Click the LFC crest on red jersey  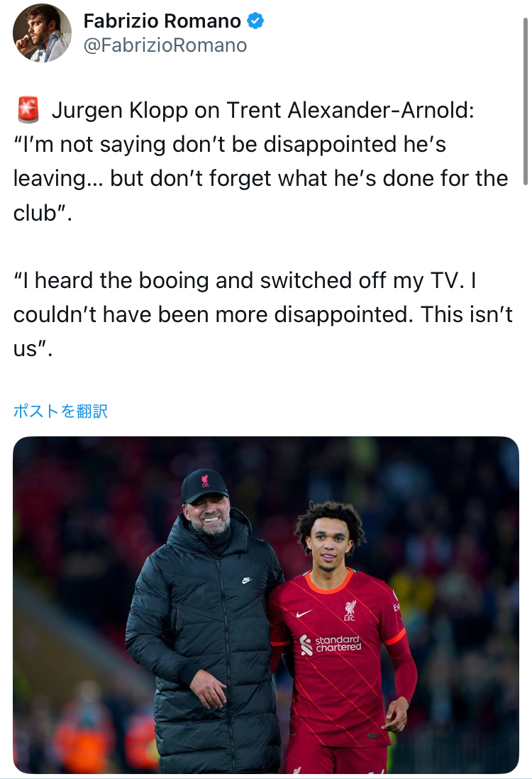350,611
